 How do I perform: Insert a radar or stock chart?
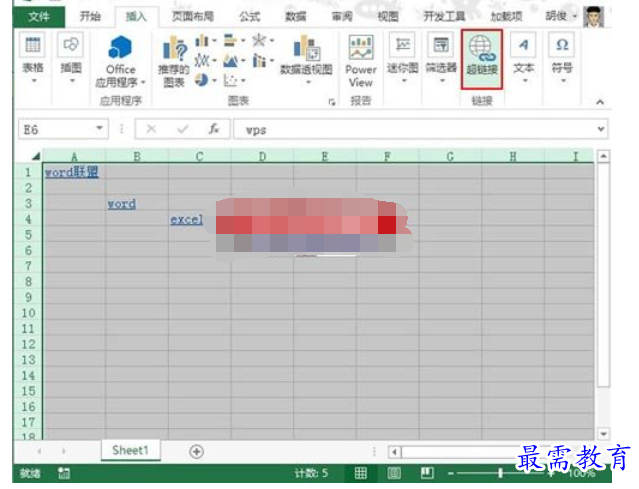[259, 40]
